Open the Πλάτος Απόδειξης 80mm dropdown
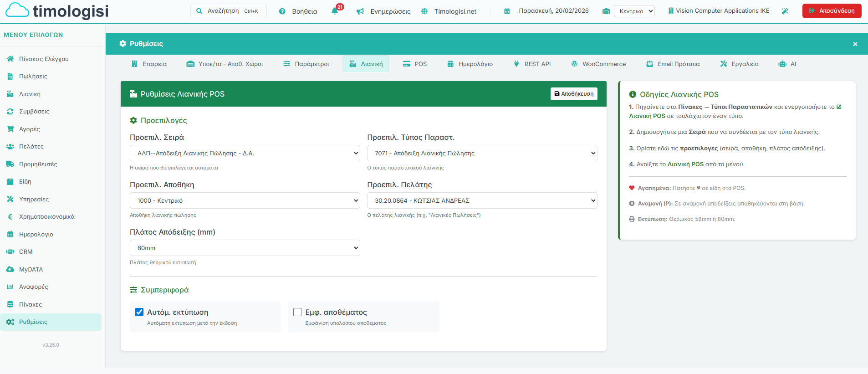Image resolution: width=868 pixels, height=374 pixels. coord(245,248)
